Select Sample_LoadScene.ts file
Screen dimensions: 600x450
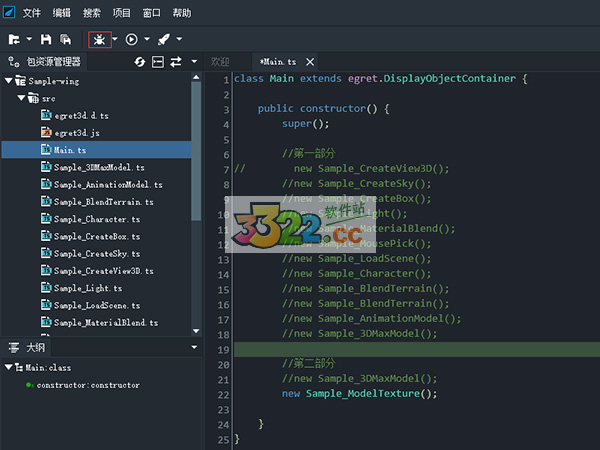tap(97, 305)
